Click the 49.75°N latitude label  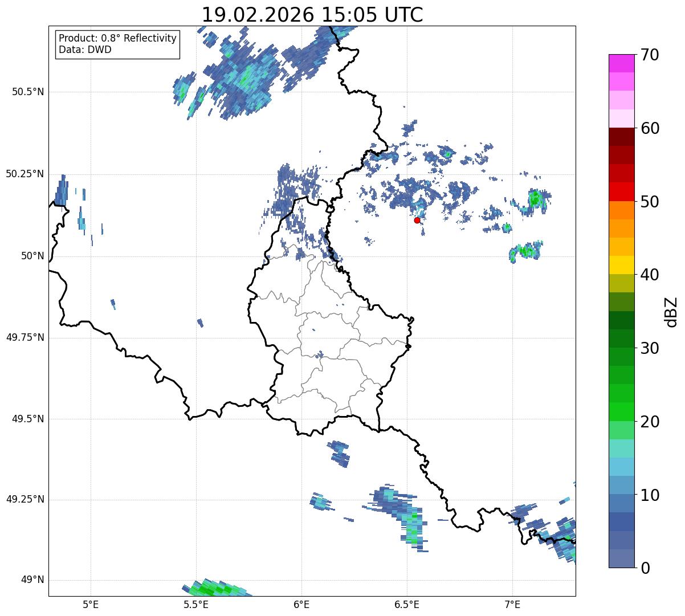(x=25, y=337)
